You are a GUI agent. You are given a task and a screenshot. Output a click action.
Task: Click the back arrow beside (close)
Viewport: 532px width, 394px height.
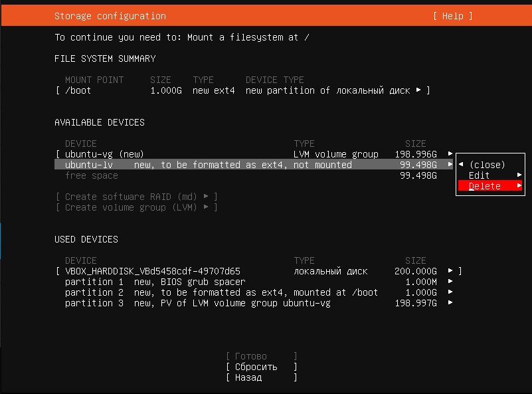click(462, 165)
